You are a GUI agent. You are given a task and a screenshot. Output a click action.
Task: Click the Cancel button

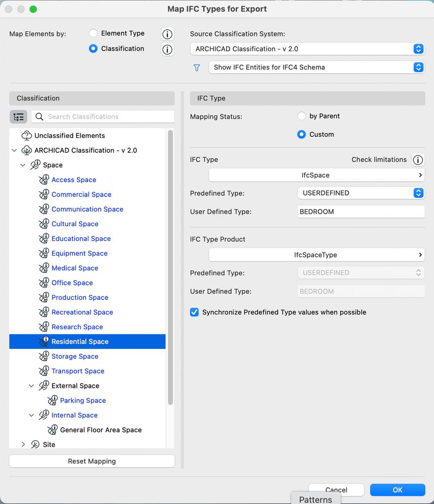pos(336,490)
